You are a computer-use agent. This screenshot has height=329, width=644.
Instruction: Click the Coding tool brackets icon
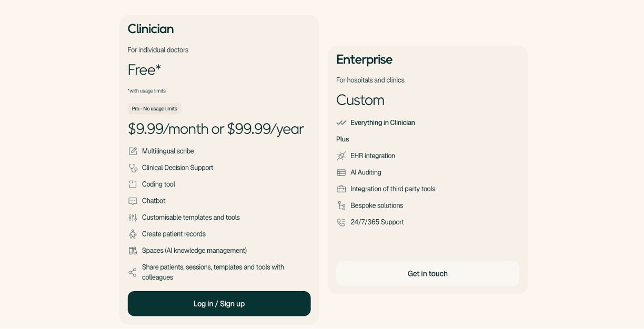point(133,184)
